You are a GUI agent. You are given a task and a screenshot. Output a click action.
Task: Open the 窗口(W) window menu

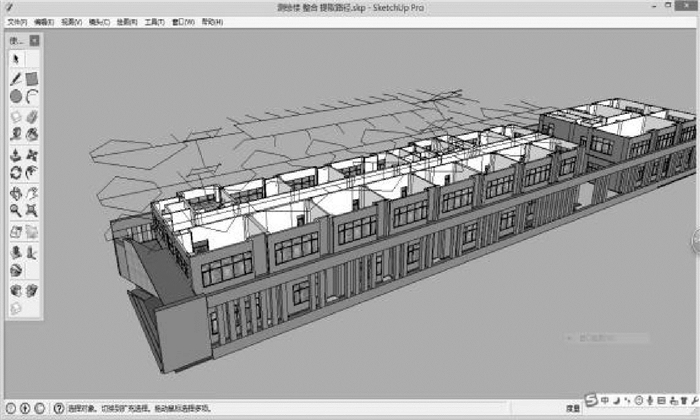pyautogui.click(x=184, y=20)
